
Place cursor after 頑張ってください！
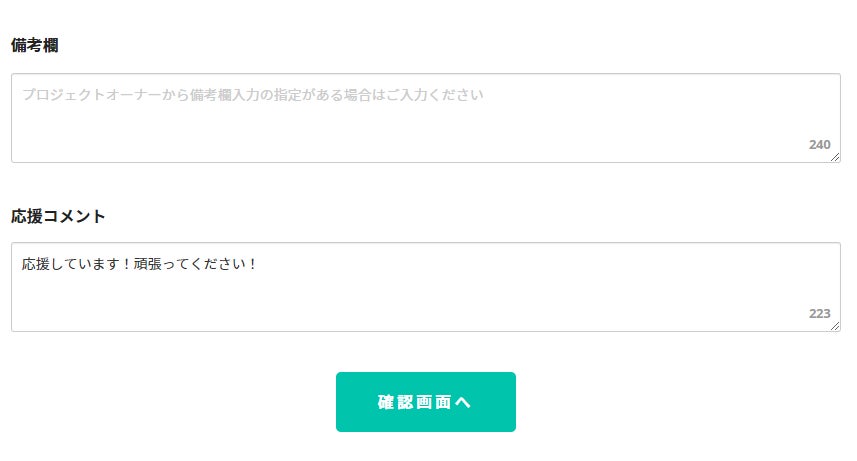(260, 265)
